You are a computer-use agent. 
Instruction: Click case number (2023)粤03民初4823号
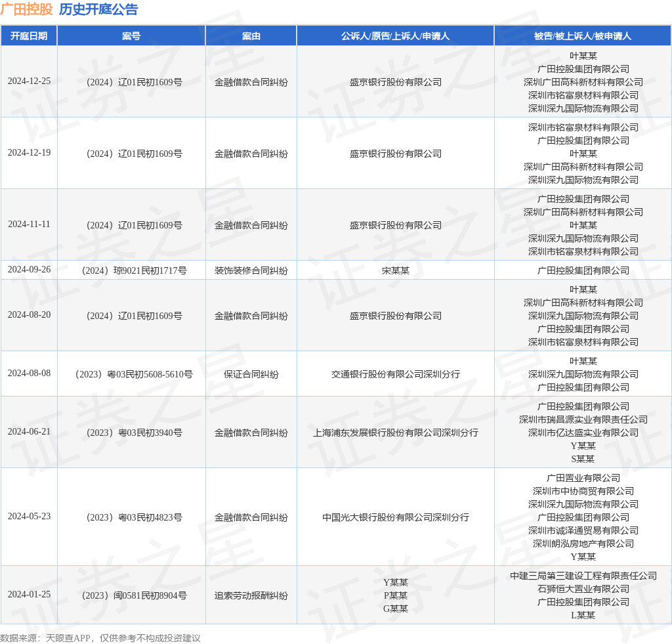(x=134, y=517)
